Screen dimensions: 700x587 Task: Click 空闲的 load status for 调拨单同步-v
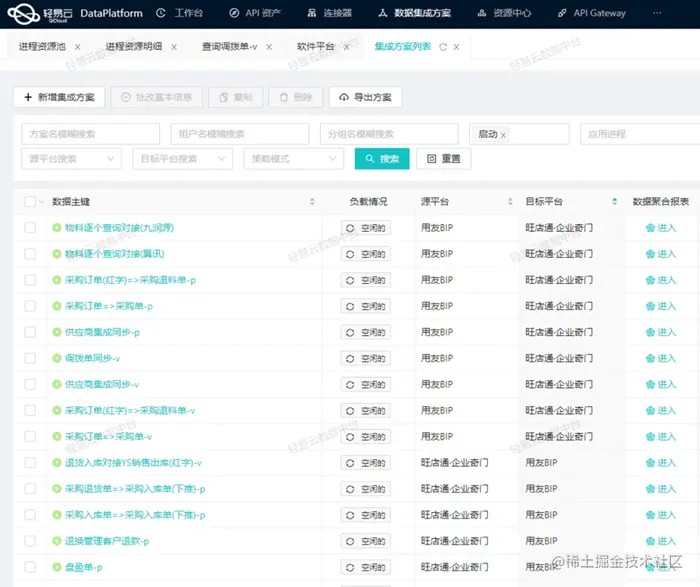pyautogui.click(x=366, y=358)
